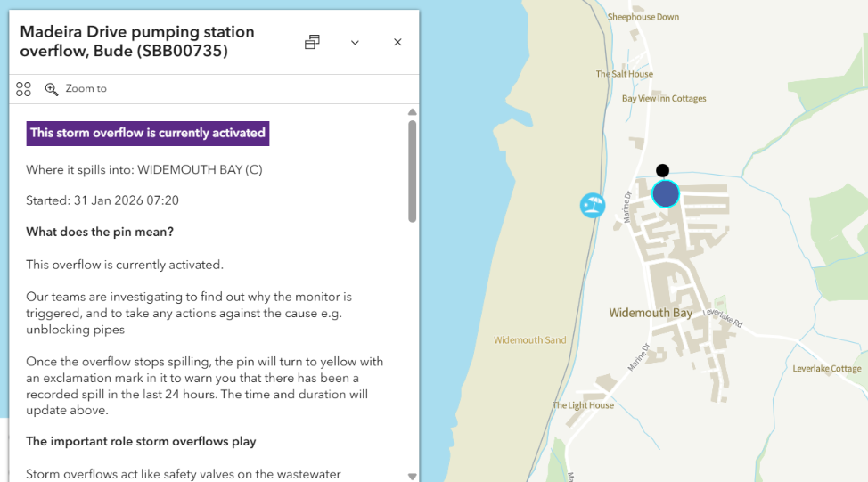
Task: Click The Light House map label
Action: [x=583, y=405]
